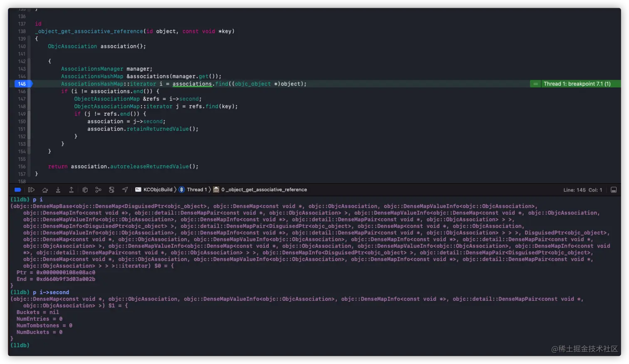The image size is (629, 364).
Task: Click line number 143 in the gutter
Action: pyautogui.click(x=22, y=69)
